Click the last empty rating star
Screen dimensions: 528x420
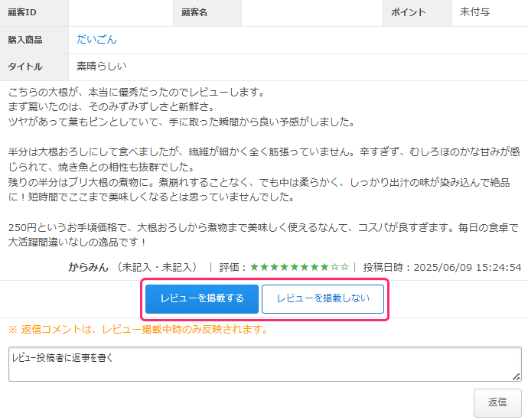[x=345, y=268]
